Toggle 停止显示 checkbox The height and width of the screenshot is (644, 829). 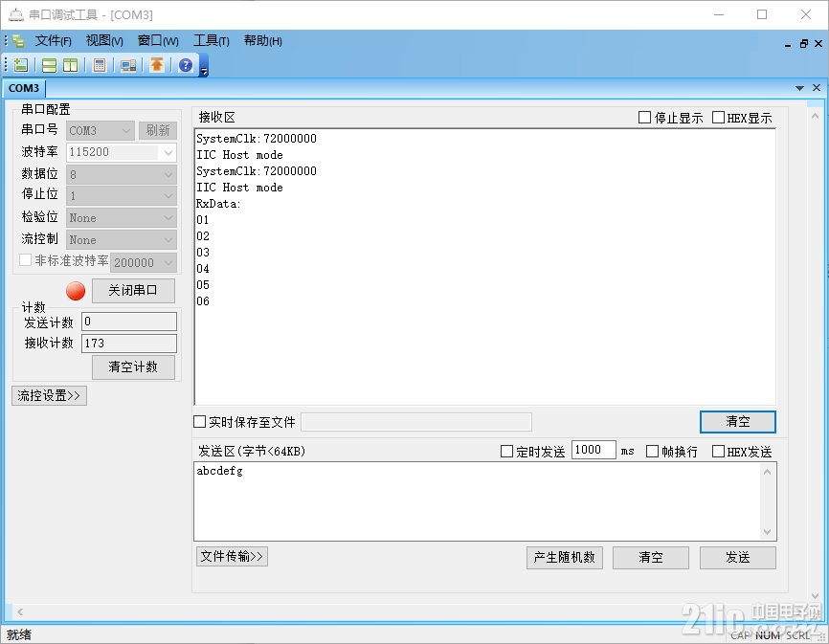[x=644, y=118]
